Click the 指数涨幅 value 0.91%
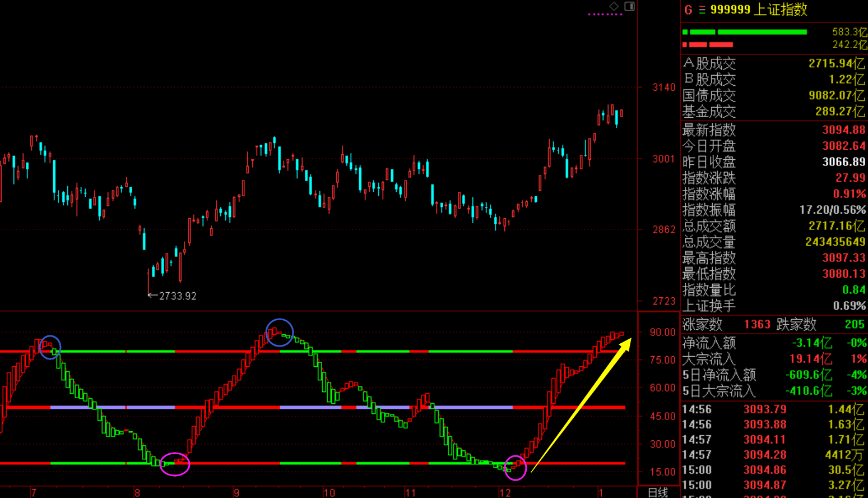The width and height of the screenshot is (868, 498). coord(850,194)
